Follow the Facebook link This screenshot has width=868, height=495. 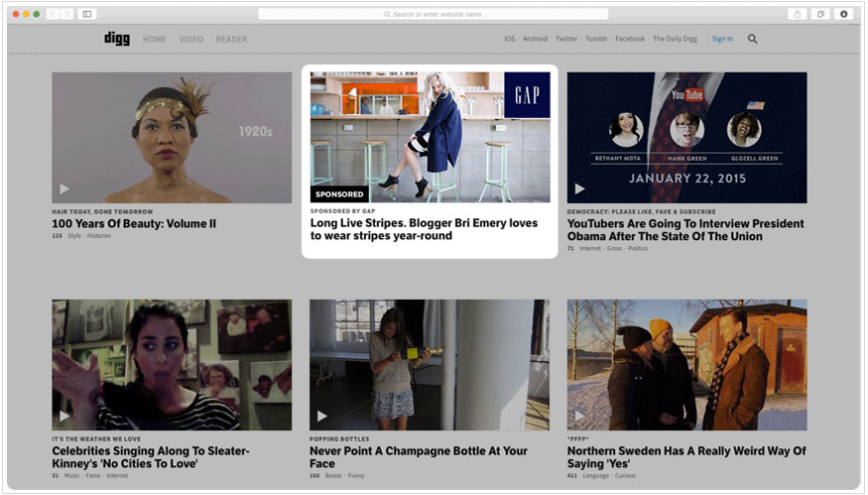click(x=630, y=39)
